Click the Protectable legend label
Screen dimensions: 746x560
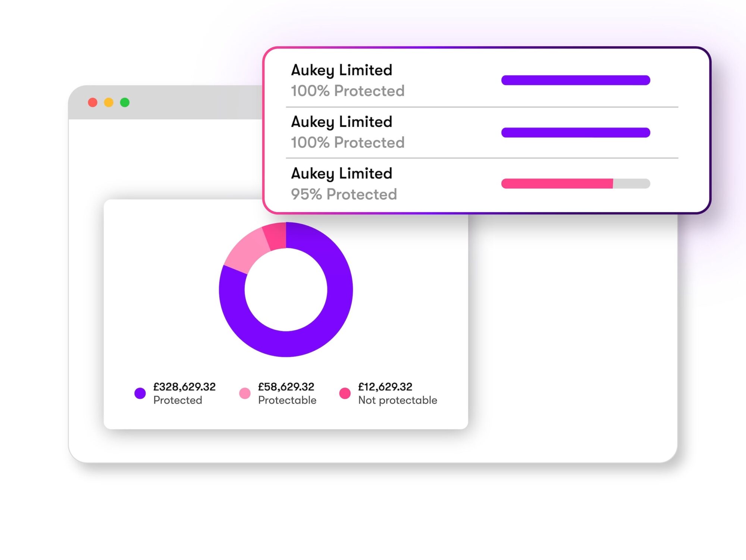coord(287,400)
